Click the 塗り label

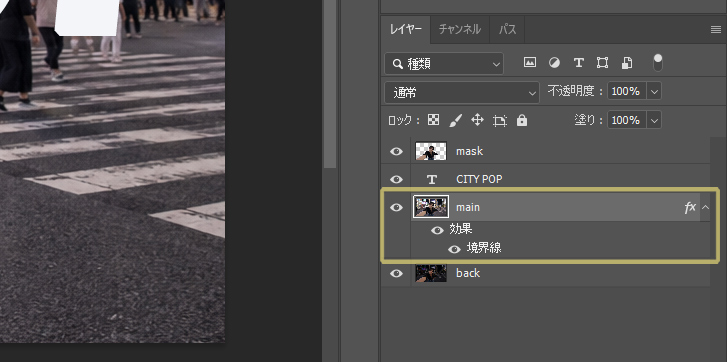pos(585,120)
